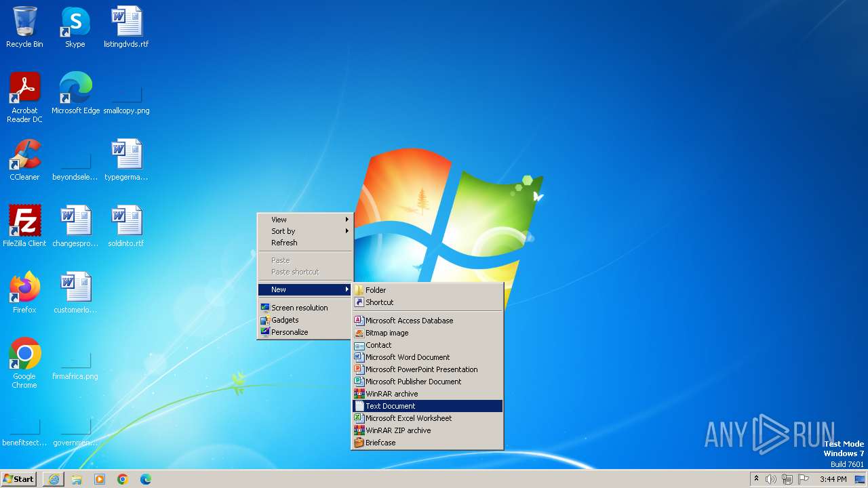This screenshot has width=868, height=488.
Task: Open the Recycle Bin desktop icon
Action: click(x=24, y=27)
